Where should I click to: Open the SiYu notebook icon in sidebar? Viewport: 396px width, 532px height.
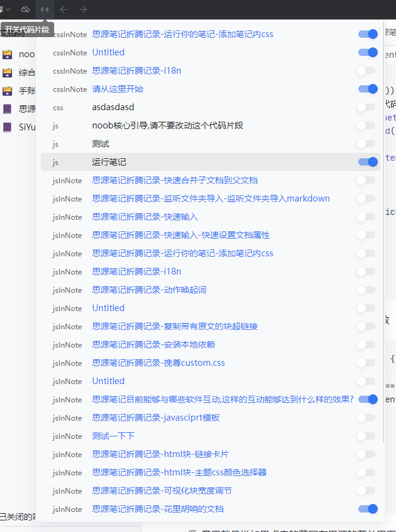tap(7, 127)
